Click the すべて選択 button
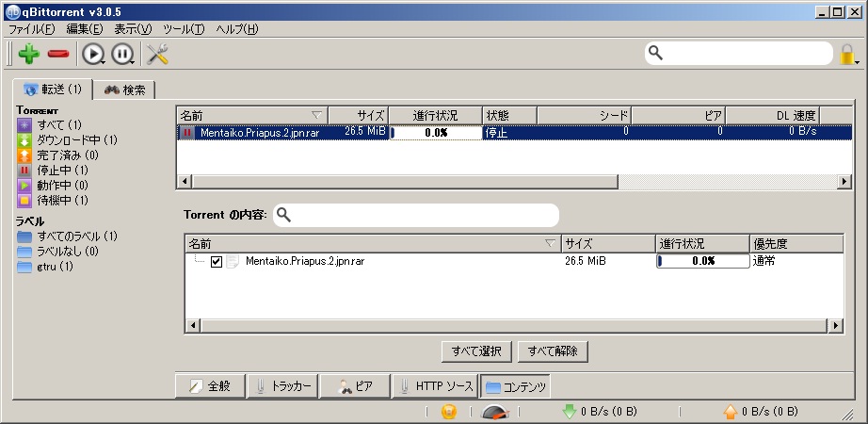Image resolution: width=868 pixels, height=424 pixels. coord(476,351)
